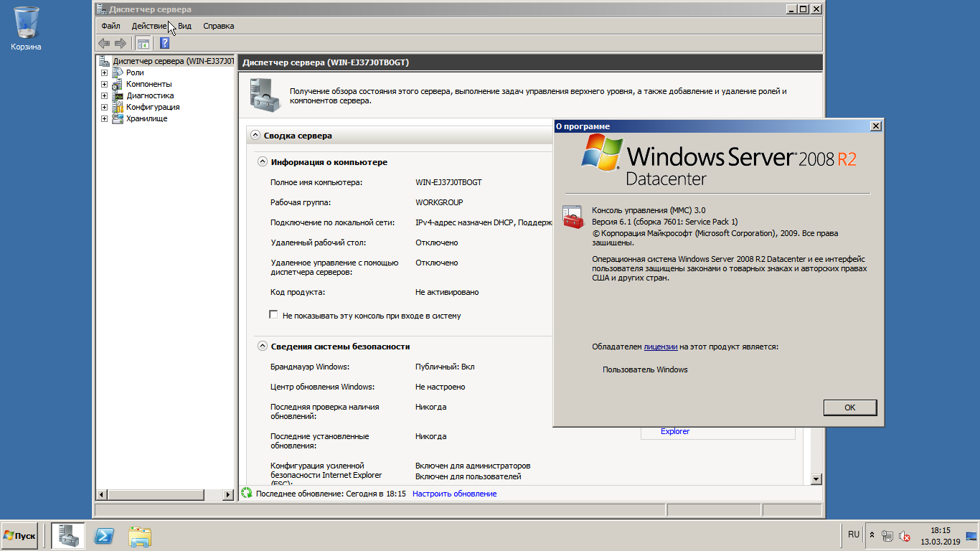
Task: Click the muted volume tray icon
Action: click(905, 535)
